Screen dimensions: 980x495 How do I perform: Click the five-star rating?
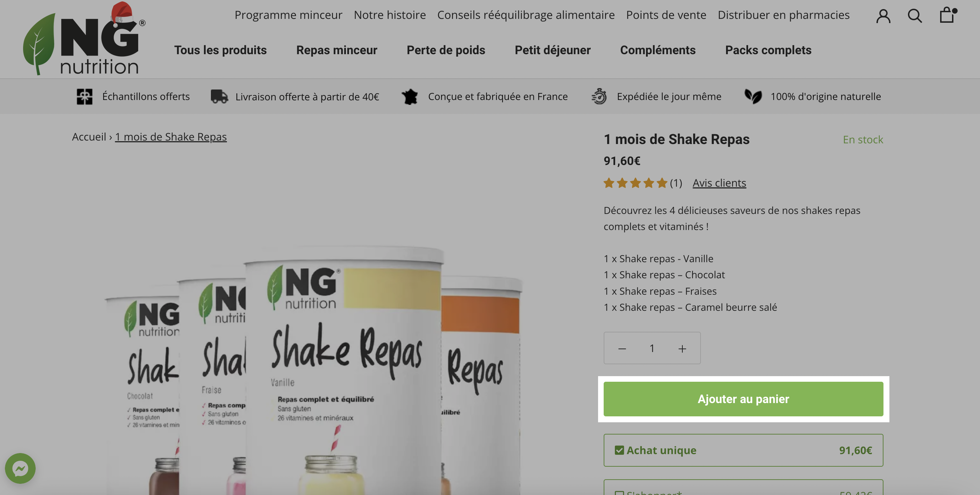point(635,183)
